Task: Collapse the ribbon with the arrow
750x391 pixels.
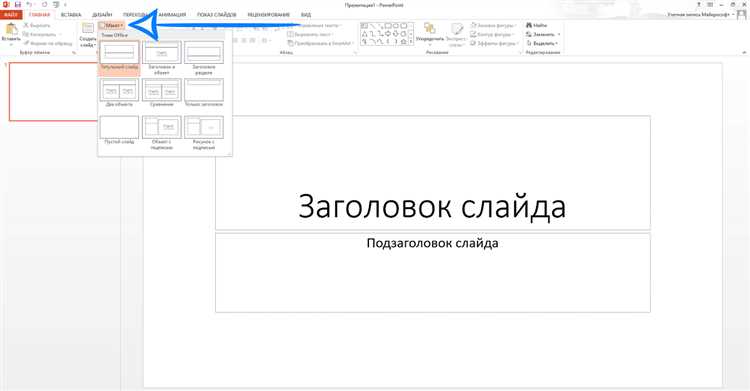Action: tap(744, 53)
